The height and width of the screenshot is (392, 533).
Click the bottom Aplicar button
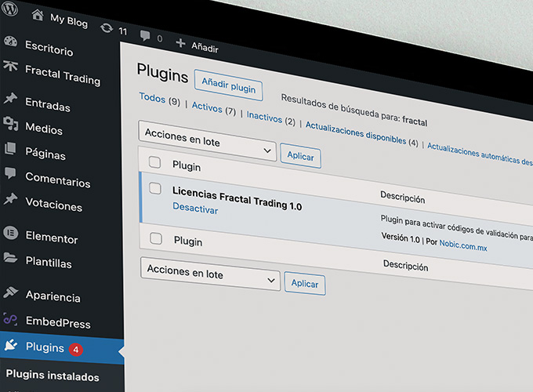305,284
